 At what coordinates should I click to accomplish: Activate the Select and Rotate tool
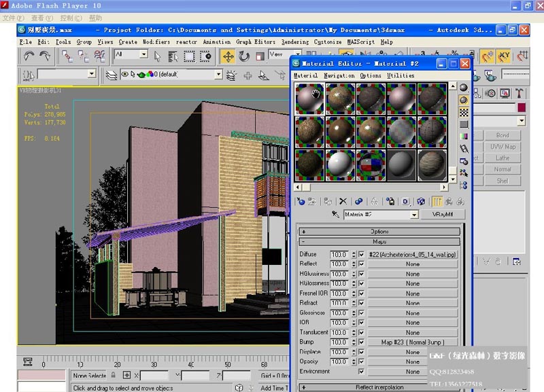pyautogui.click(x=244, y=56)
